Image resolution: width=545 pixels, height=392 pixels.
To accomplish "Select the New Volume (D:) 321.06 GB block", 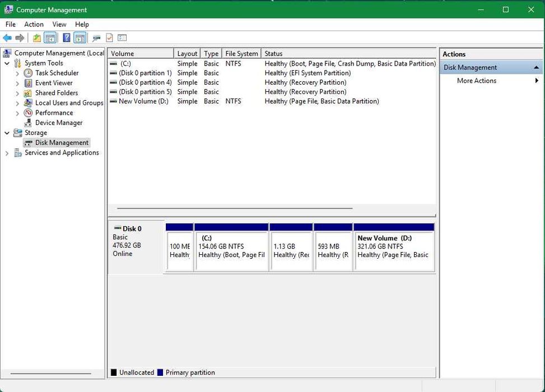I will [x=394, y=248].
